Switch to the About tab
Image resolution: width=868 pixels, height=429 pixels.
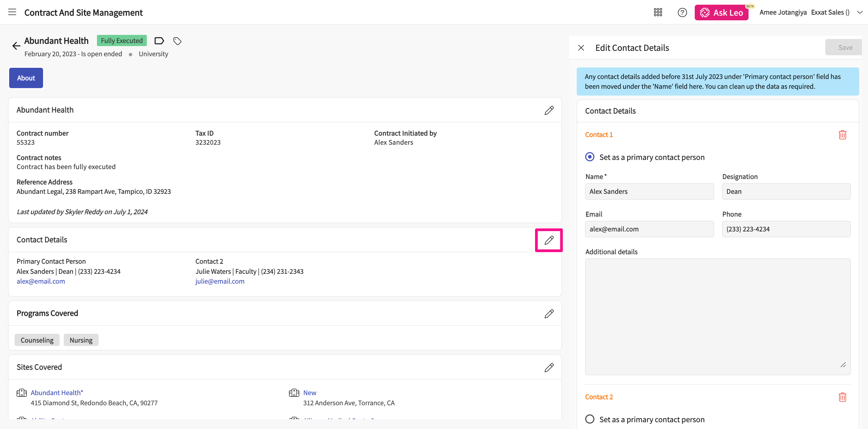click(26, 78)
